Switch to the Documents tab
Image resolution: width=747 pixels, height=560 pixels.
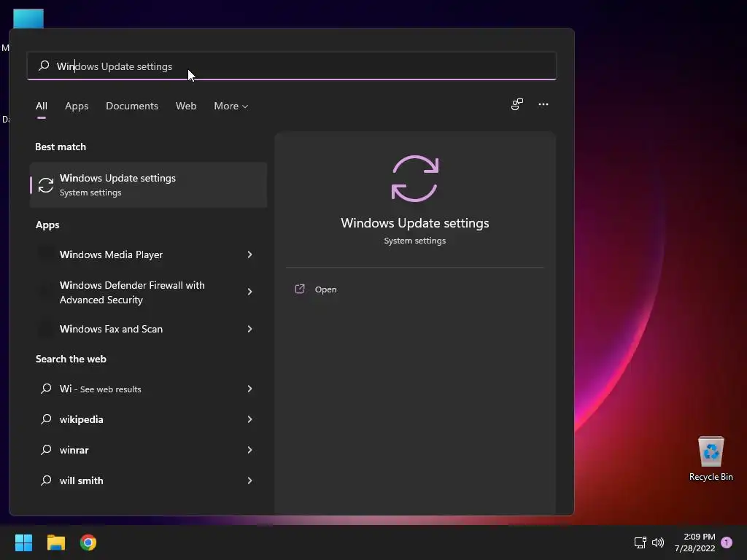pos(132,106)
